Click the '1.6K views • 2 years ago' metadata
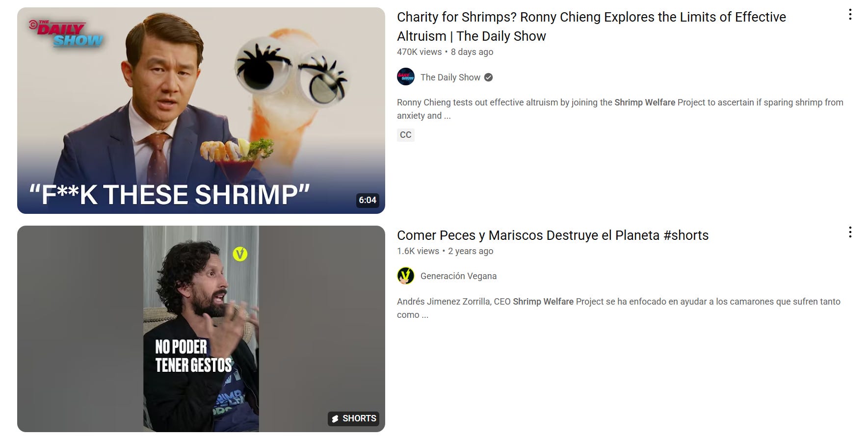Image resolution: width=868 pixels, height=439 pixels. [x=445, y=251]
